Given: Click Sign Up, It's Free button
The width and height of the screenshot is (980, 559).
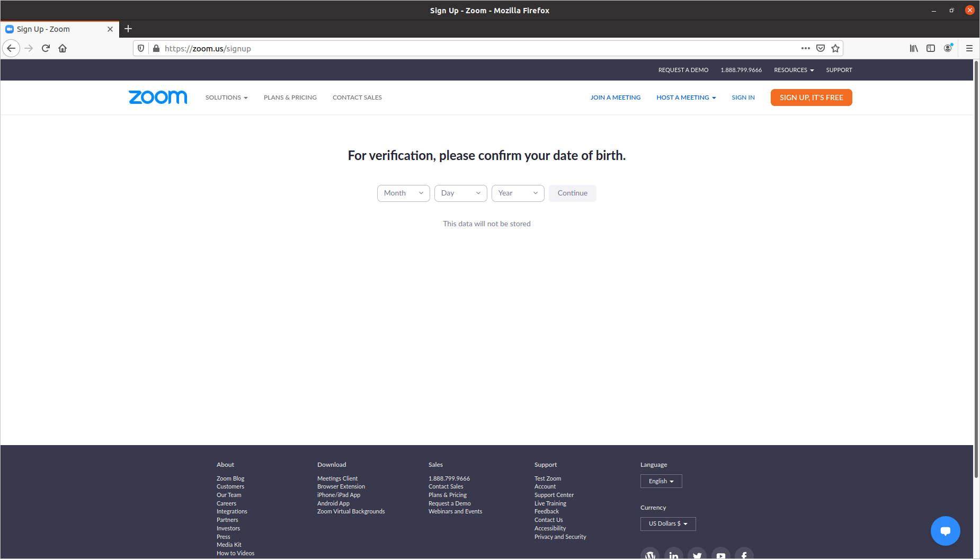Looking at the screenshot, I should pos(812,97).
